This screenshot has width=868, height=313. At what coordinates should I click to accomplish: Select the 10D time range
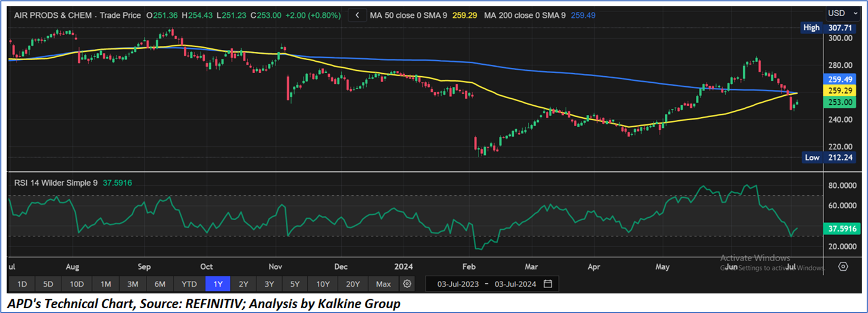pyautogui.click(x=77, y=284)
